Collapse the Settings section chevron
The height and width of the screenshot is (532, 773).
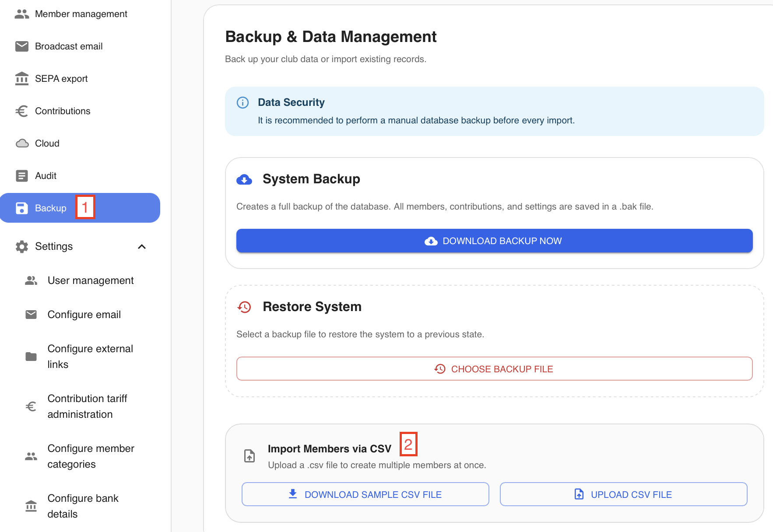point(142,247)
